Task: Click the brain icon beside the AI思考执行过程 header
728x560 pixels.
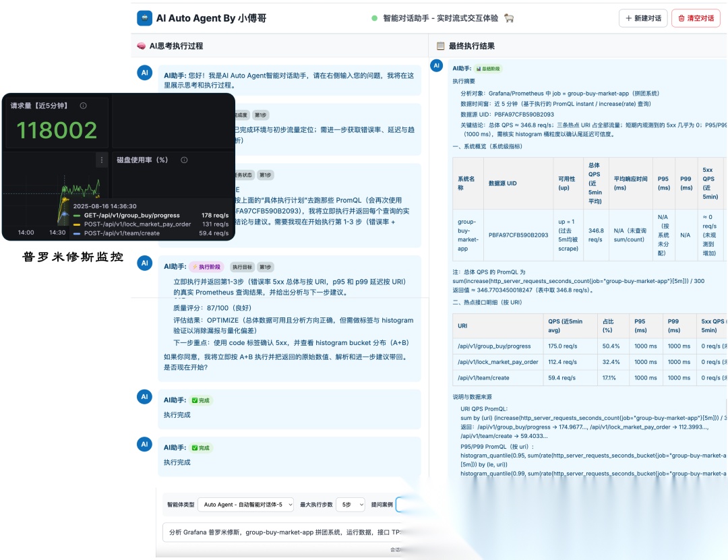Action: point(141,46)
